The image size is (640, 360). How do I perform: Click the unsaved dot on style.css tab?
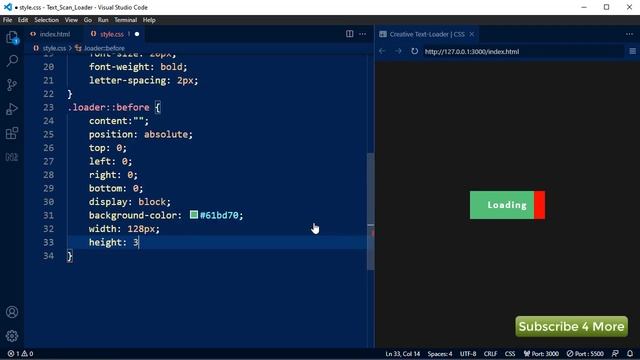point(137,34)
